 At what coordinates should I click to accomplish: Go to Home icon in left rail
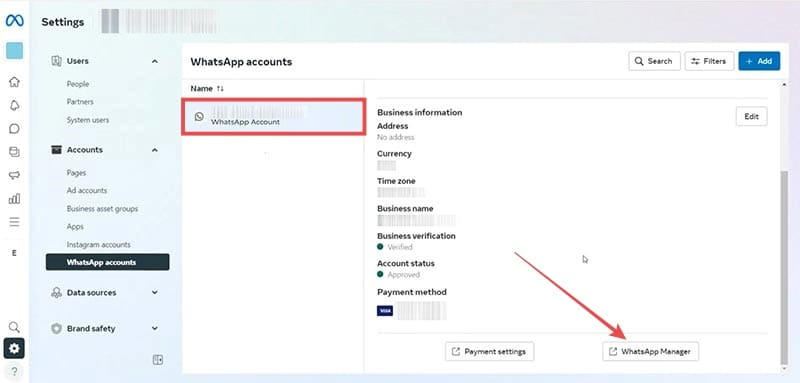(14, 82)
